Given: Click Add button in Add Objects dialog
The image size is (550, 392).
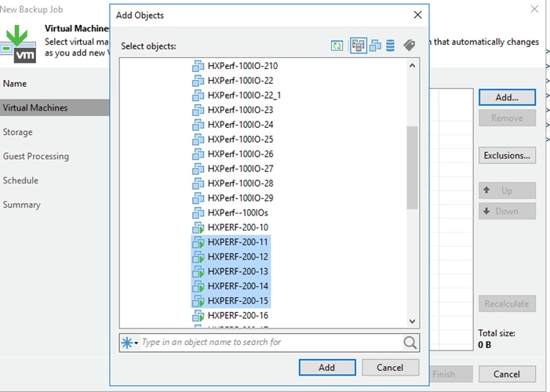Looking at the screenshot, I should pyautogui.click(x=327, y=368).
